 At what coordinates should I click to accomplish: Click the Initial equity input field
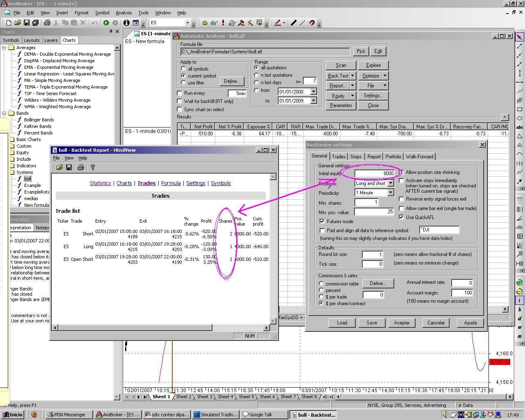[374, 173]
